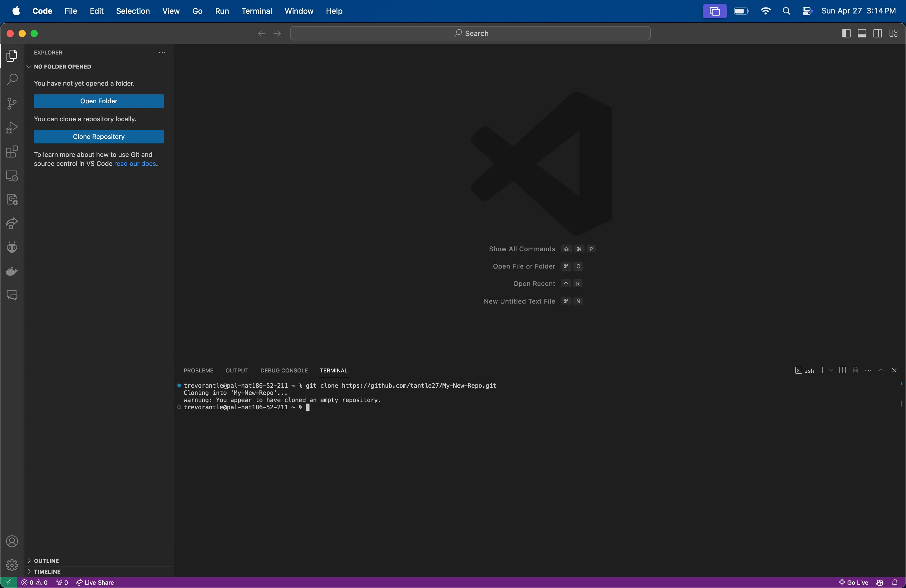Check Wi-Fi status in menu bar
This screenshot has height=588, width=906.
(x=765, y=11)
